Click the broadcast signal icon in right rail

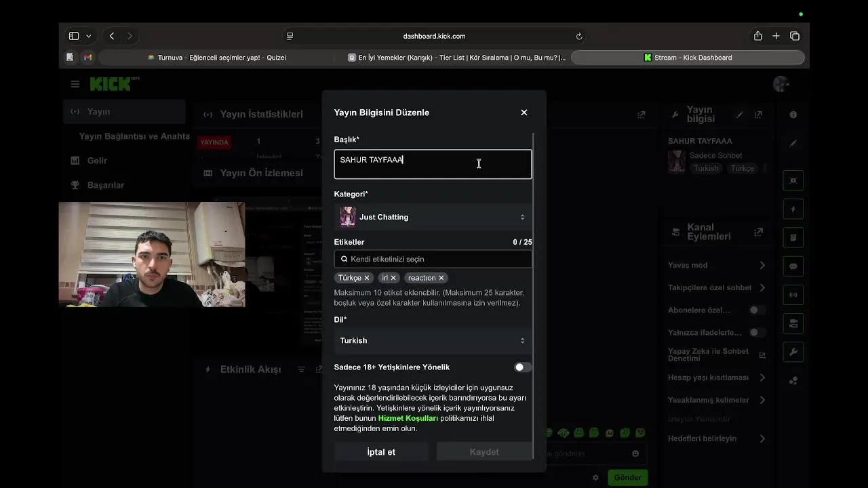[x=793, y=295]
